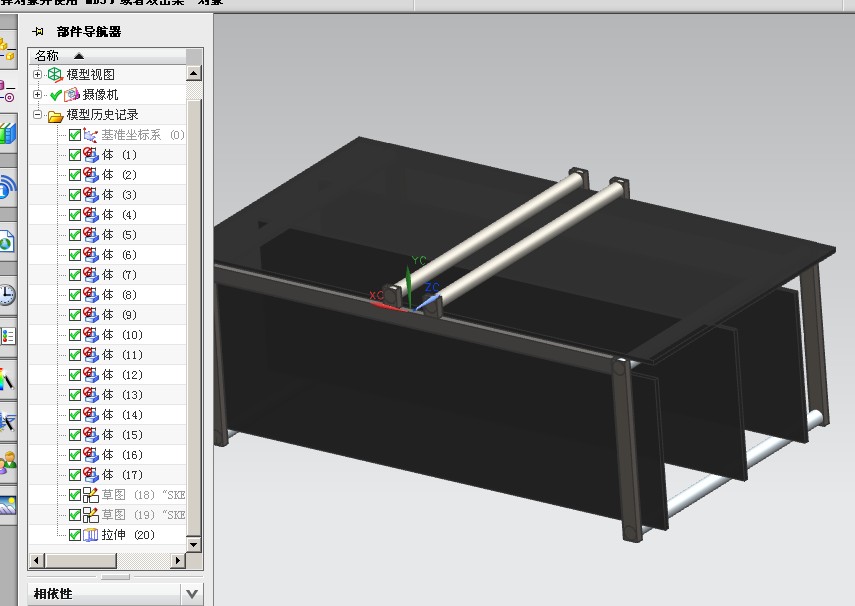The height and width of the screenshot is (606, 855).
Task: Click the horizontal scrollbar right arrow
Action: click(177, 560)
